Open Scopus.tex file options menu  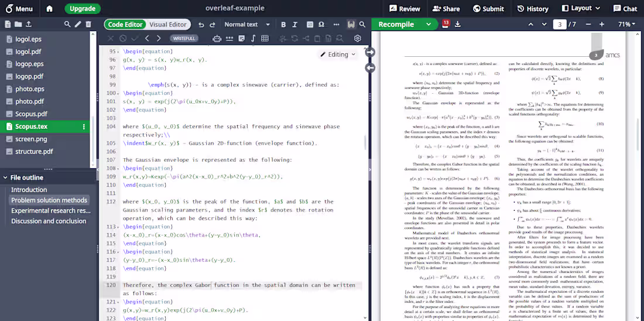(x=84, y=127)
